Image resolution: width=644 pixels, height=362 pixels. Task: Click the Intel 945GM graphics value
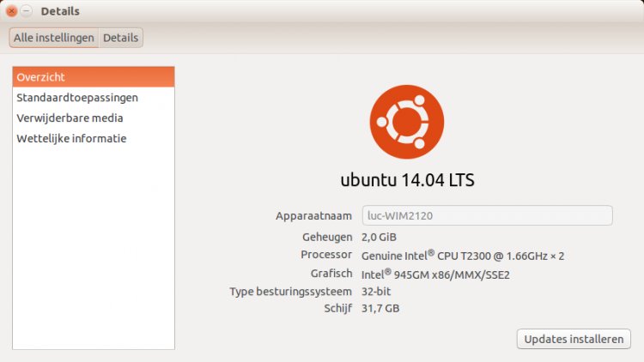pyautogui.click(x=435, y=275)
